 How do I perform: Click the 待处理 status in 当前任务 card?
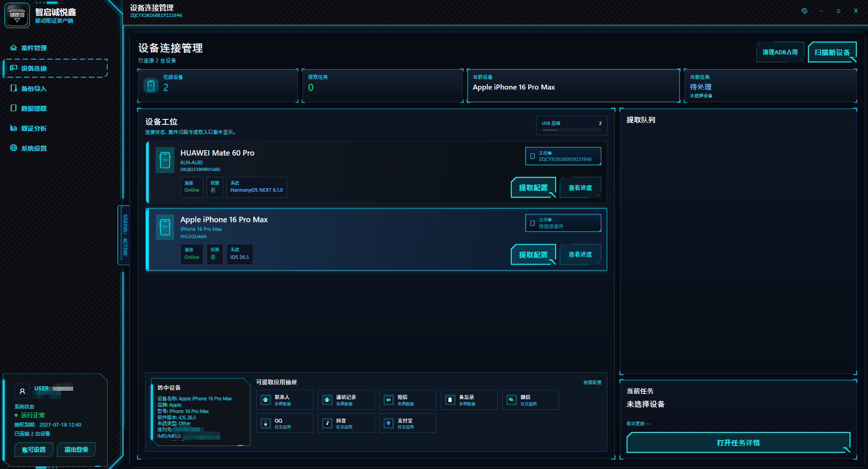pos(700,87)
